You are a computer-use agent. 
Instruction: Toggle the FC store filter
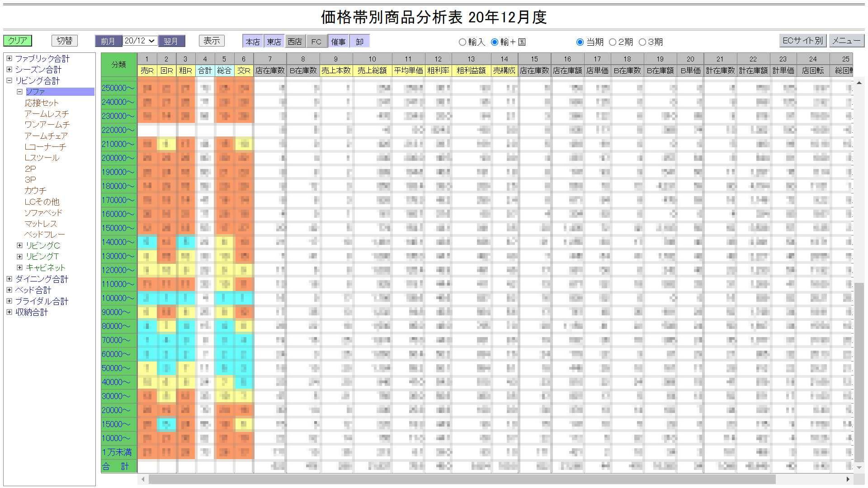click(316, 42)
